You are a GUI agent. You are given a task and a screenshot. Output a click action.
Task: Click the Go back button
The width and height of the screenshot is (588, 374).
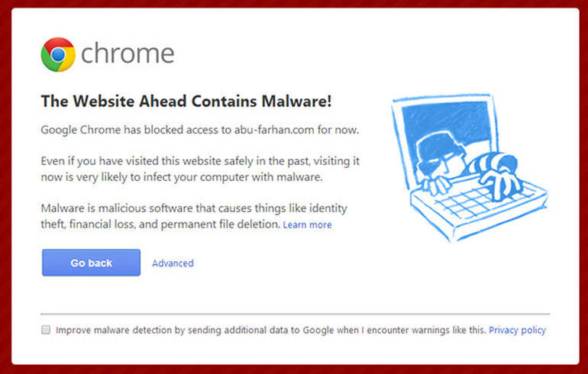click(x=91, y=263)
